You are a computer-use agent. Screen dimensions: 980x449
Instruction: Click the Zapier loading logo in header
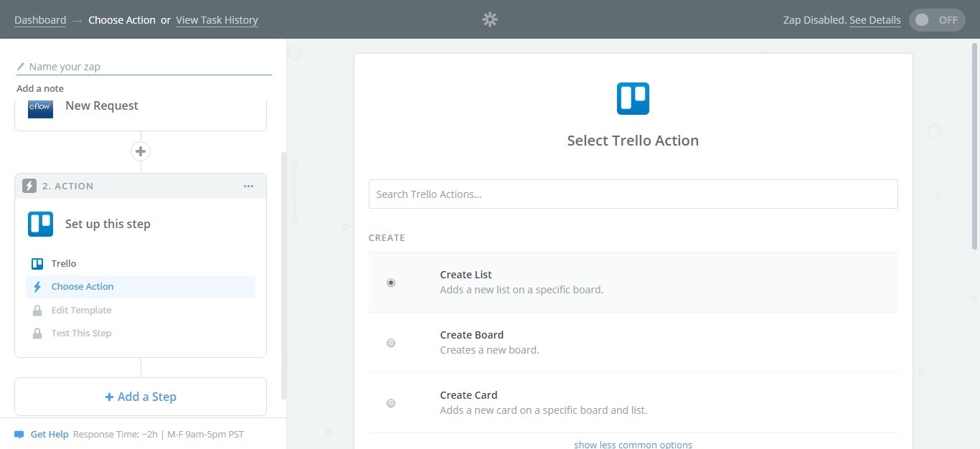click(x=490, y=19)
